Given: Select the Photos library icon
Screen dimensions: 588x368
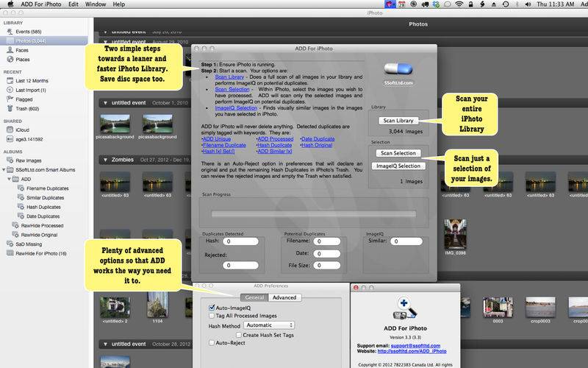Looking at the screenshot, I should pos(10,40).
